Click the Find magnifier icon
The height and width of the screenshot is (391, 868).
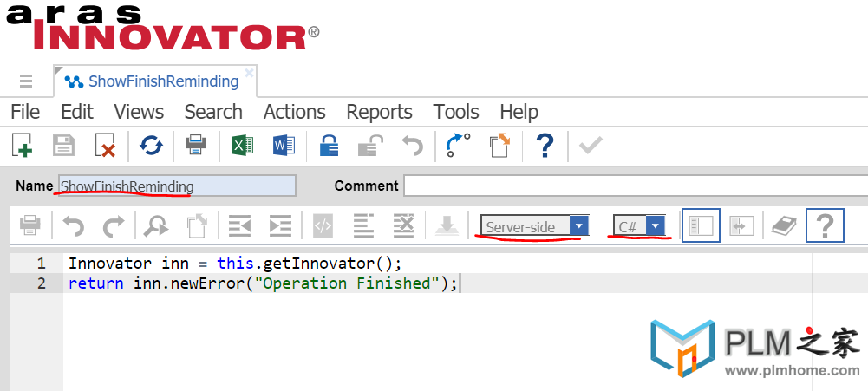tap(156, 225)
